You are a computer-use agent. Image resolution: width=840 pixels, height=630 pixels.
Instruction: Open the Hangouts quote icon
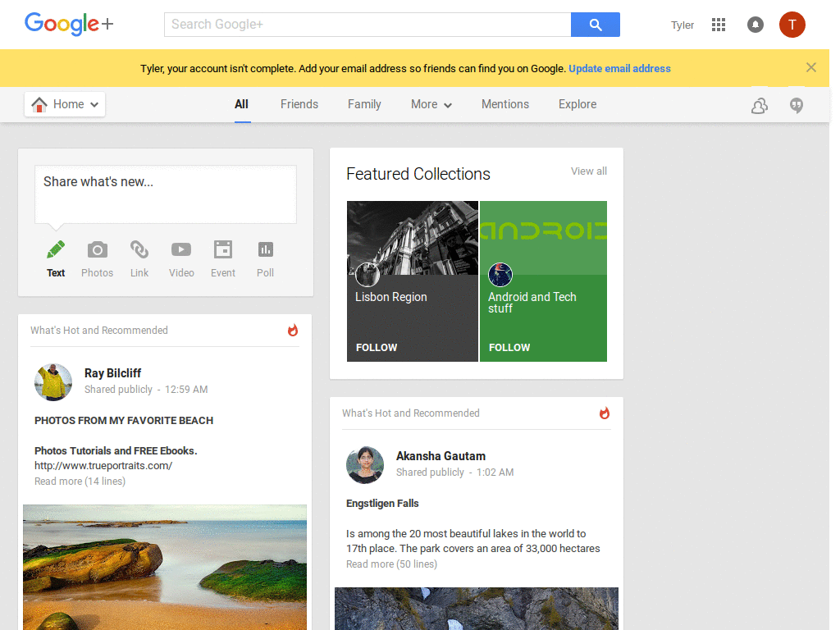pyautogui.click(x=796, y=106)
